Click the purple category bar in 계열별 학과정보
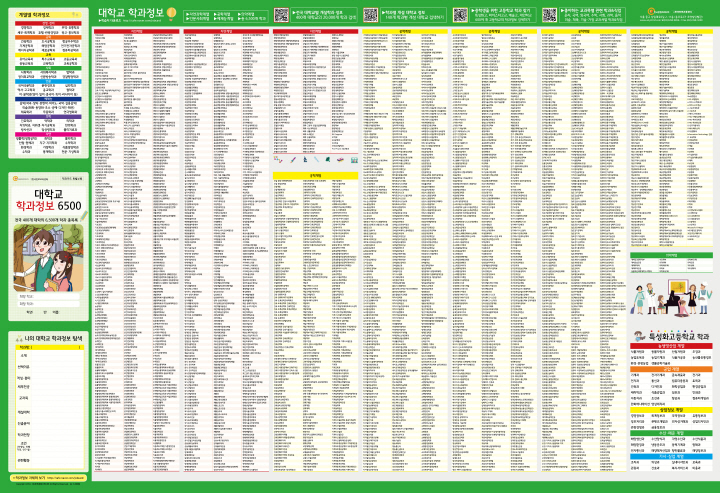 click(x=49, y=117)
